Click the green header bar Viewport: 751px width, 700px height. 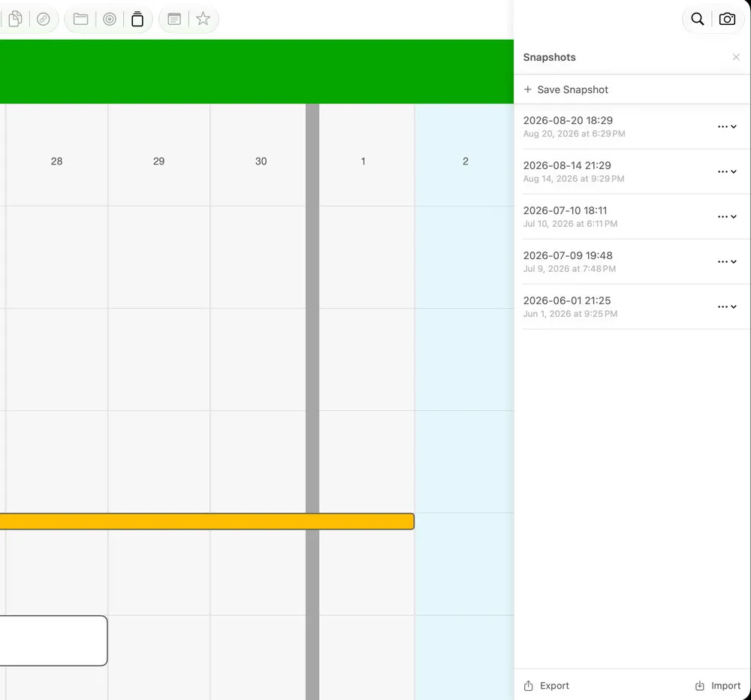coord(257,71)
